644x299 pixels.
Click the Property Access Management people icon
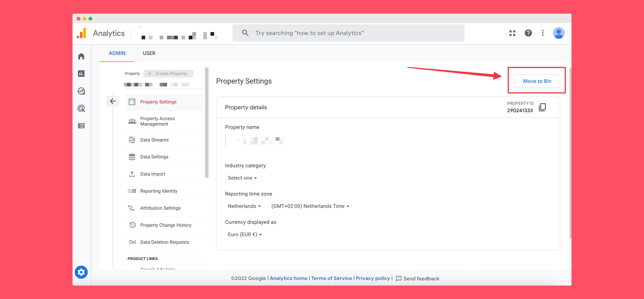pyautogui.click(x=132, y=121)
